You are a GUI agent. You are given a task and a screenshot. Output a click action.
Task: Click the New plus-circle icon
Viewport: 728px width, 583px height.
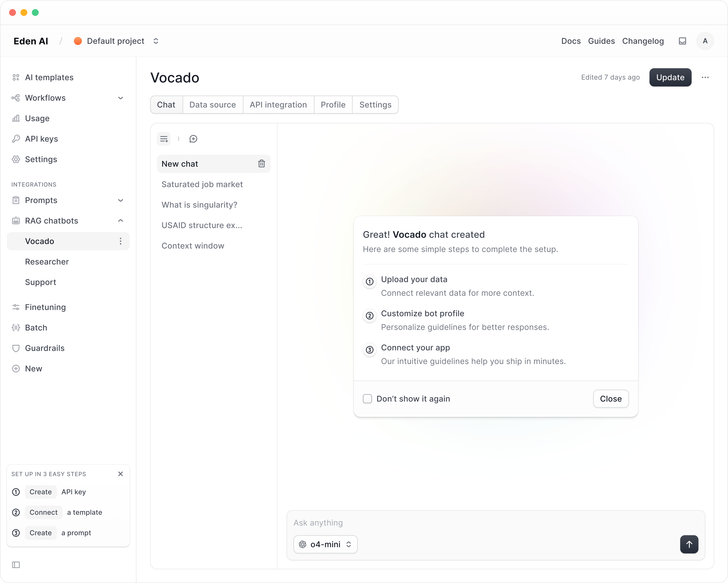point(16,369)
